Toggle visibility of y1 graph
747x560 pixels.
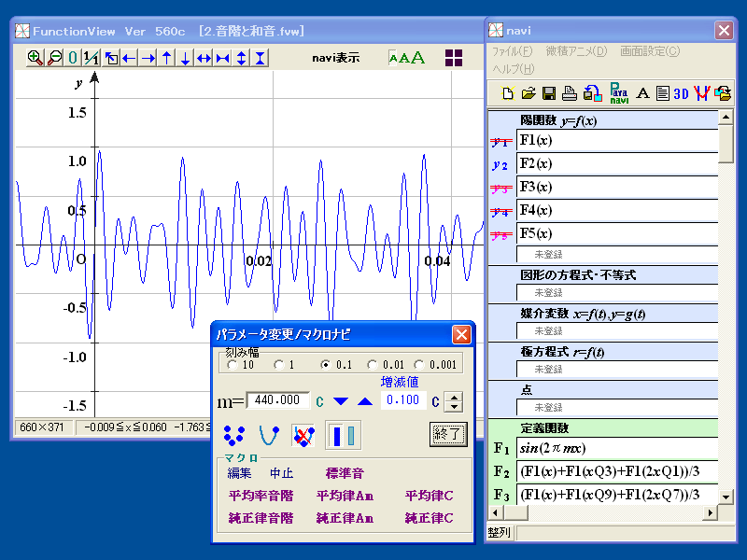[501, 142]
